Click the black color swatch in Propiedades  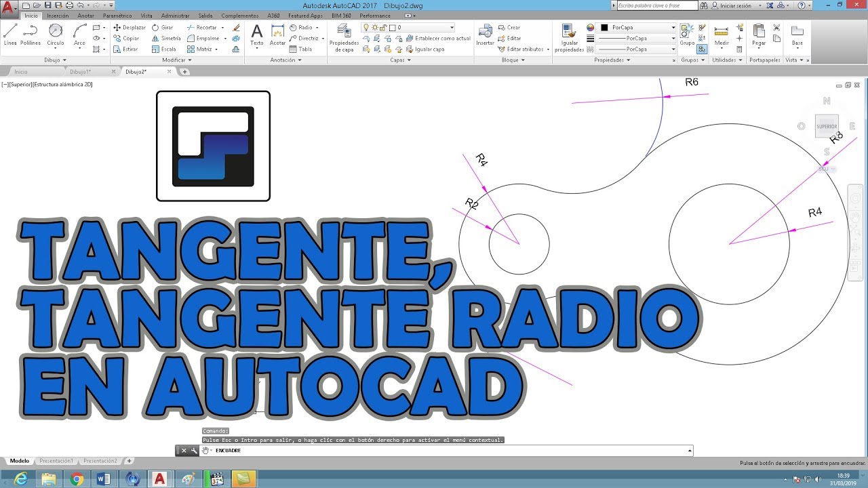coord(604,28)
